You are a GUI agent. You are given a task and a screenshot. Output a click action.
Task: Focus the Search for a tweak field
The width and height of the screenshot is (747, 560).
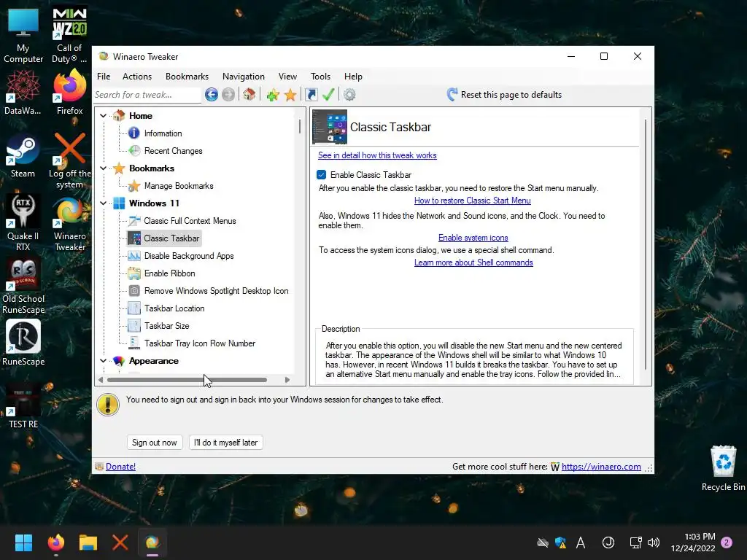click(x=147, y=95)
